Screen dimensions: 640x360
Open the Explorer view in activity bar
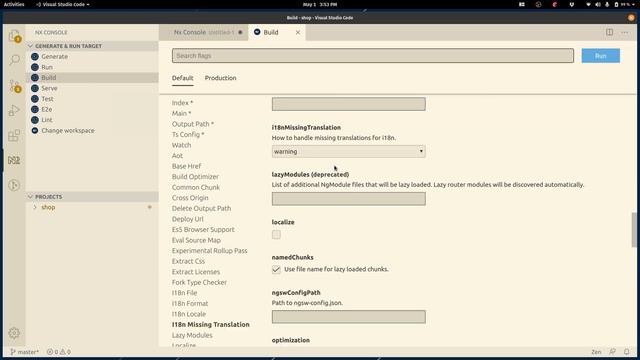click(x=14, y=36)
